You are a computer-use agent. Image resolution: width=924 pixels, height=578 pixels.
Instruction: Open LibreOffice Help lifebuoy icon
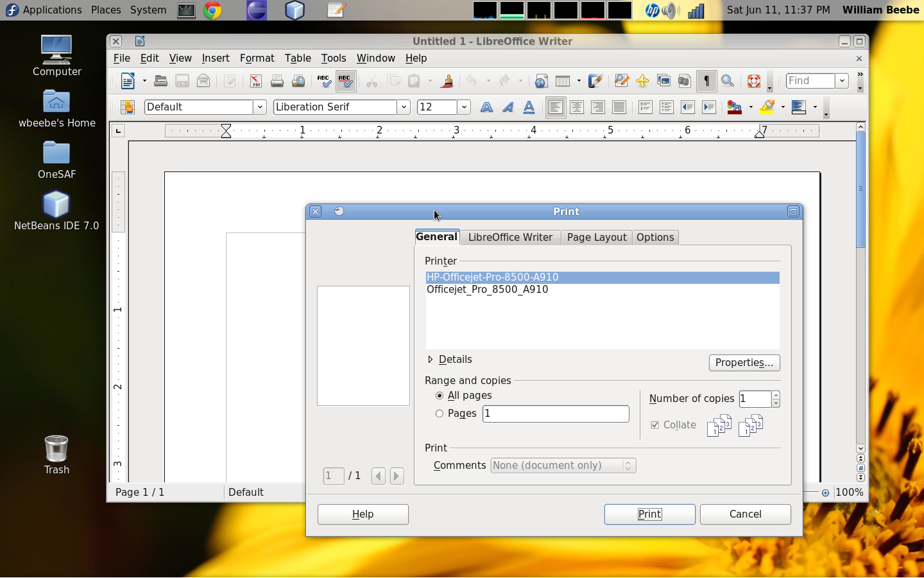coord(754,81)
